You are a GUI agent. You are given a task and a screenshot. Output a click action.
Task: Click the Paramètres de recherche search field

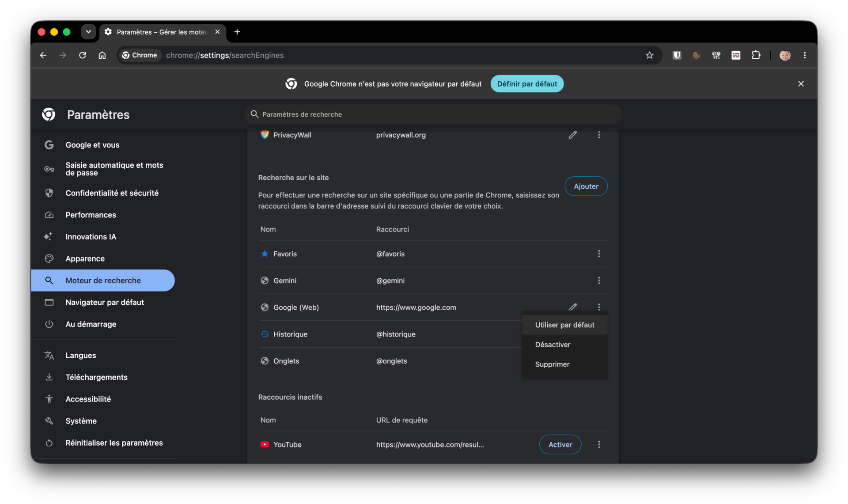click(433, 114)
